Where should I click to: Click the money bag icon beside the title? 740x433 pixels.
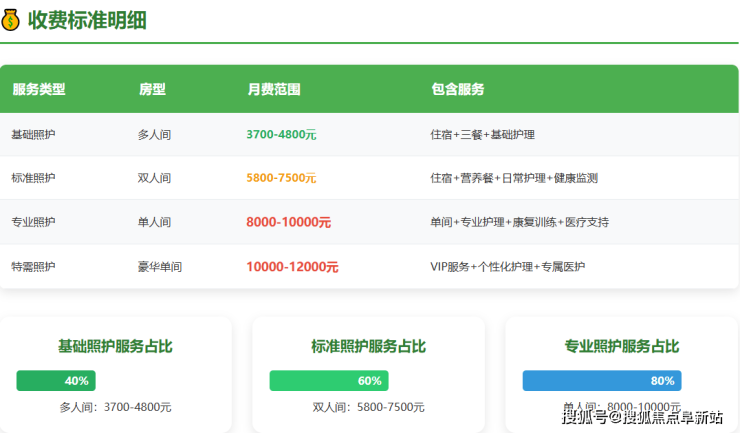(11, 20)
